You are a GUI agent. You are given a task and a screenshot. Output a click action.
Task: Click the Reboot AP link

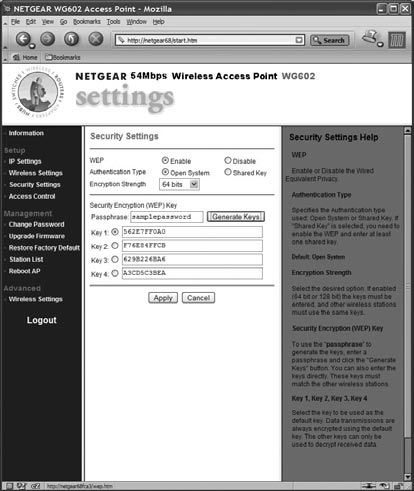pyautogui.click(x=24, y=271)
